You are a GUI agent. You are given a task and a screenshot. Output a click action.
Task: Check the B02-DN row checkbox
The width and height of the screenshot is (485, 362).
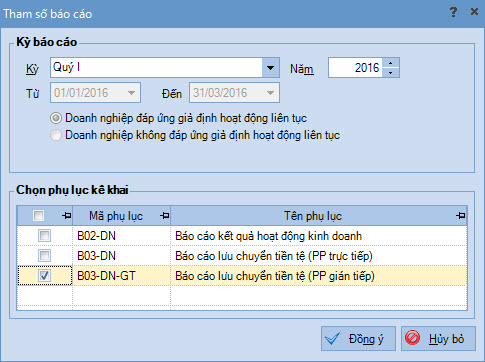click(x=44, y=236)
